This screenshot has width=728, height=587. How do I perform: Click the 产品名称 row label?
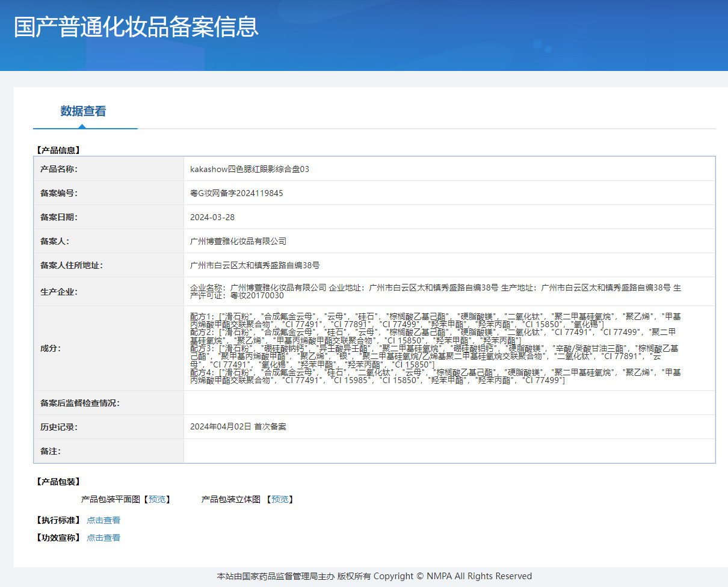pos(59,169)
